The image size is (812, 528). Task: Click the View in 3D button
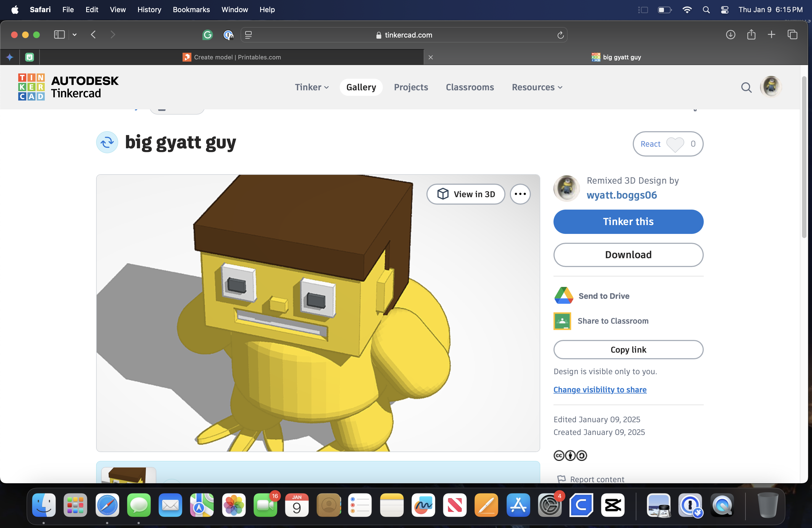466,194
